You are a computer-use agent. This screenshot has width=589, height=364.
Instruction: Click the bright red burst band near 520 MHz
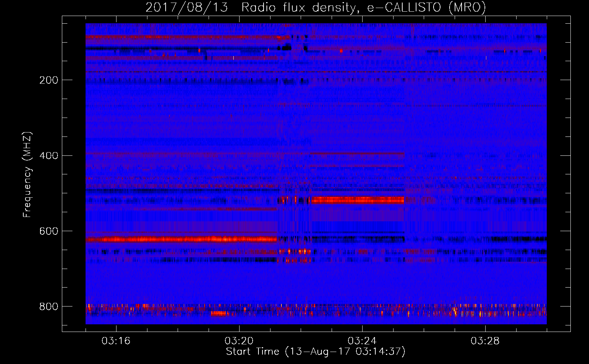(x=357, y=200)
